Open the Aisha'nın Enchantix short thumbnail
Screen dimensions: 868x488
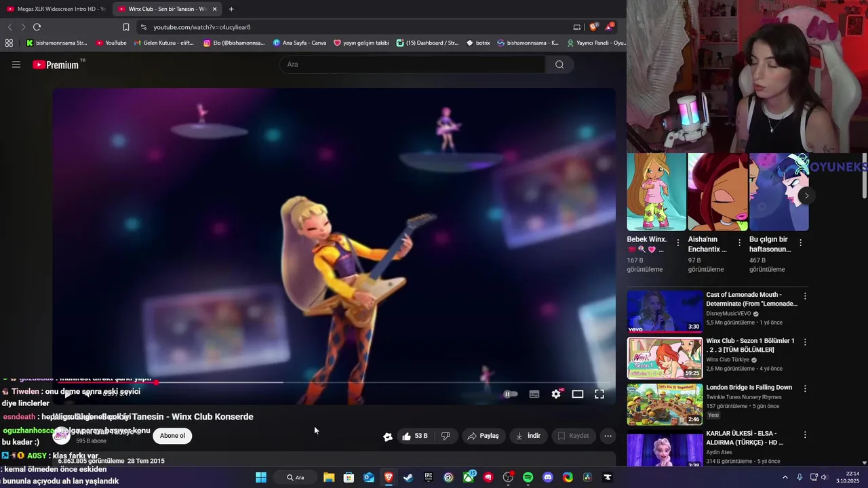pyautogui.click(x=717, y=192)
